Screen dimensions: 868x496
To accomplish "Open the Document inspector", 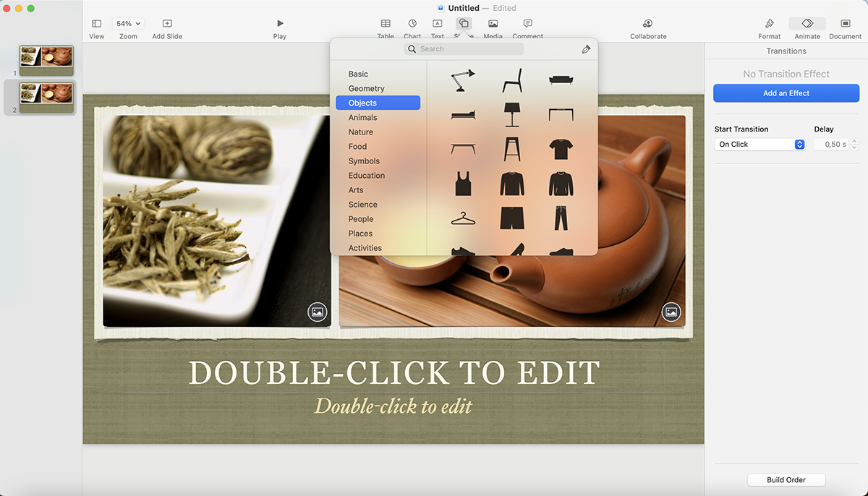I will point(845,27).
